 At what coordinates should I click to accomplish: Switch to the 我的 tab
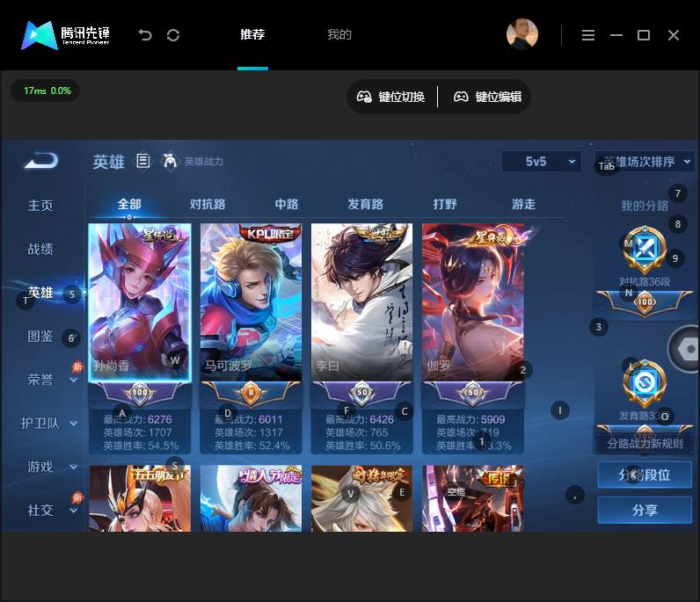339,34
